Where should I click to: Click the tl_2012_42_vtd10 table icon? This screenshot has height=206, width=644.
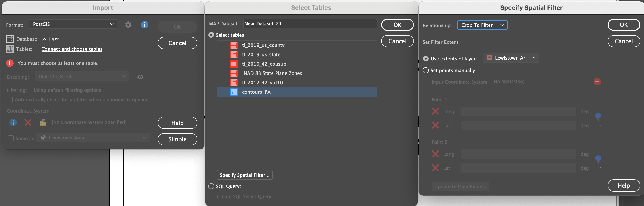(234, 83)
